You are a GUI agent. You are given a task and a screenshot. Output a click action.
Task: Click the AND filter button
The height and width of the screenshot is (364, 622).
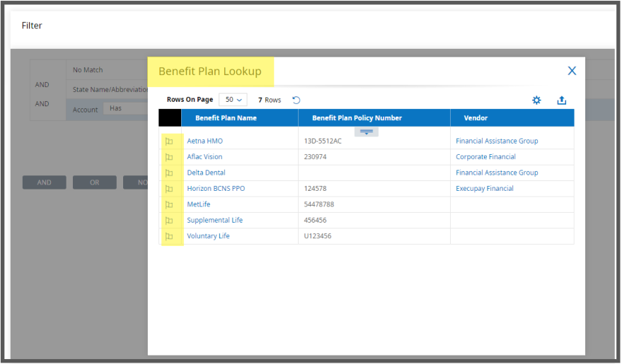coord(45,182)
